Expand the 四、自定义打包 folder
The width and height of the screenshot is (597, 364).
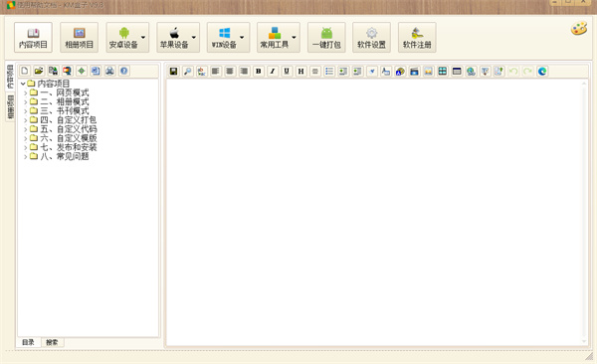point(26,120)
